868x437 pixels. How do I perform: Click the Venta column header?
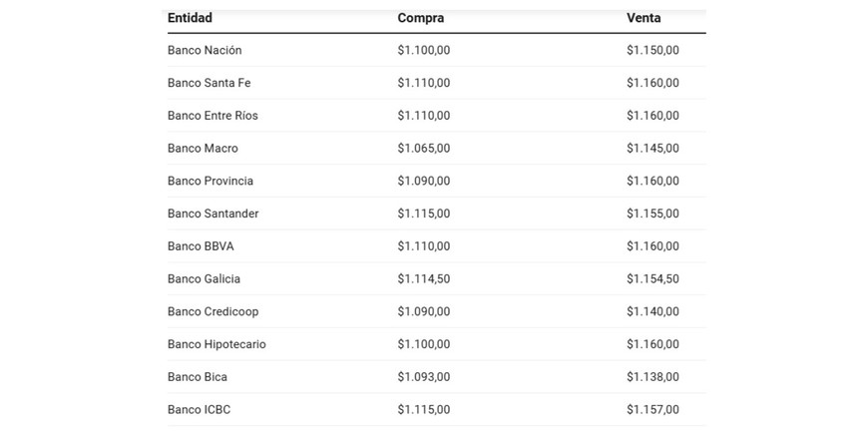coord(643,18)
